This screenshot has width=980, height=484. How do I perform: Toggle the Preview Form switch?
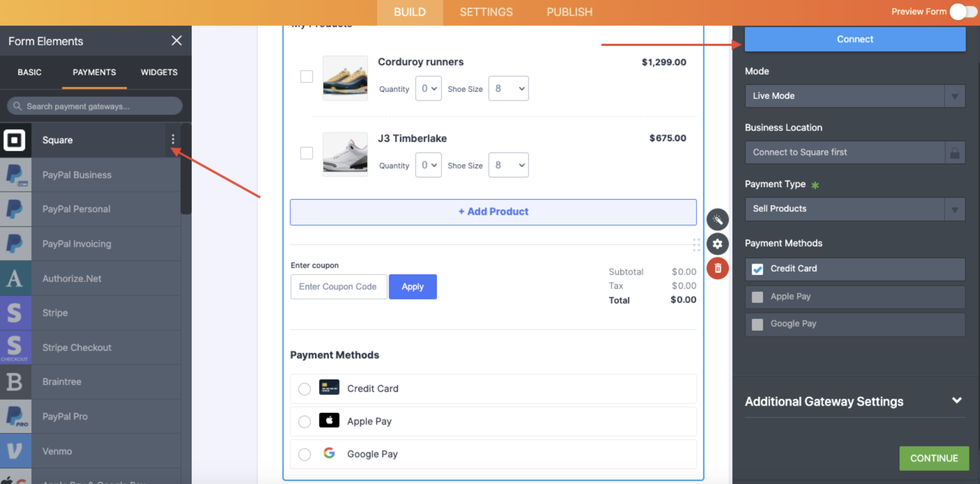963,12
